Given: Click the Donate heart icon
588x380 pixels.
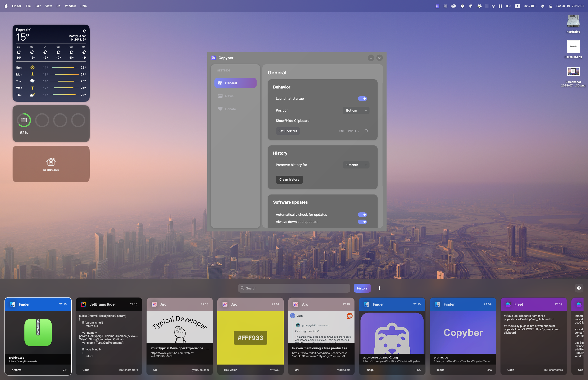Looking at the screenshot, I should [x=220, y=109].
